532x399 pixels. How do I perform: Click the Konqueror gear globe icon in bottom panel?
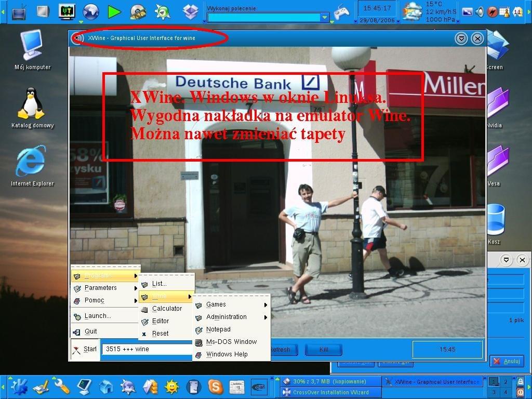click(x=128, y=387)
